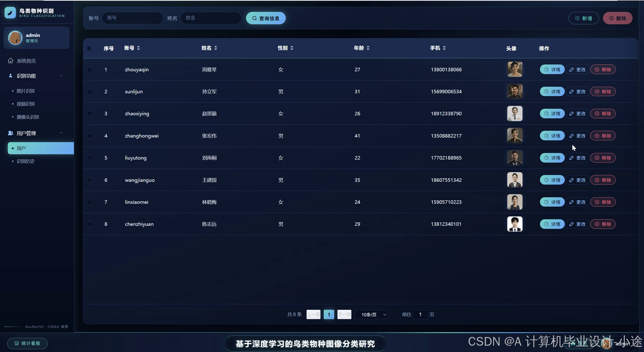Image resolution: width=644 pixels, height=352 pixels.
Task: Open 识别历史 menu item
Action: pos(26,161)
